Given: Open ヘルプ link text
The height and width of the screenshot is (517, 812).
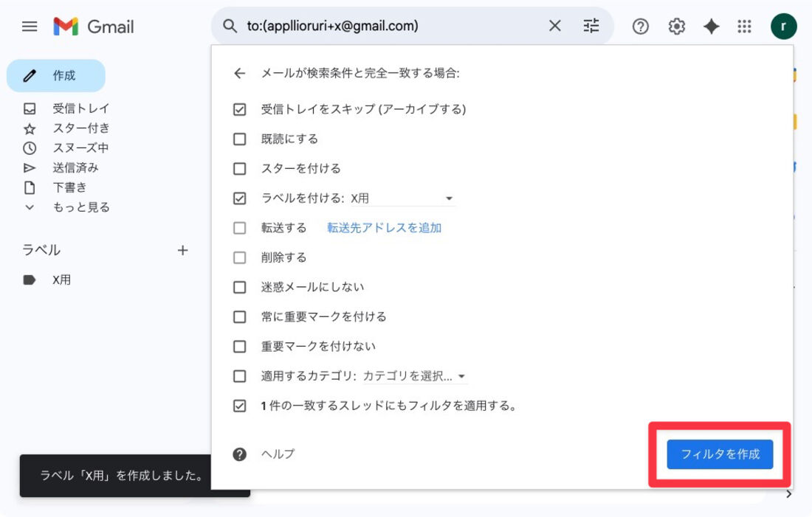Looking at the screenshot, I should click(278, 454).
